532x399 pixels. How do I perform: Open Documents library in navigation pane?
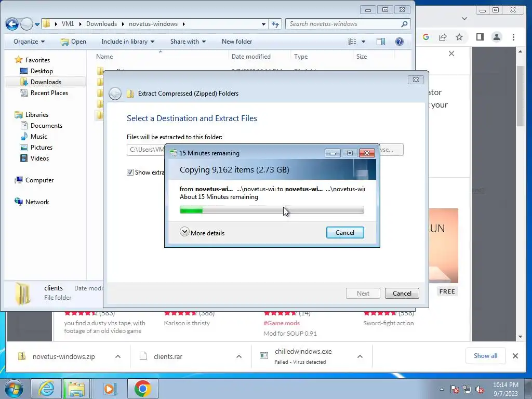[46, 126]
